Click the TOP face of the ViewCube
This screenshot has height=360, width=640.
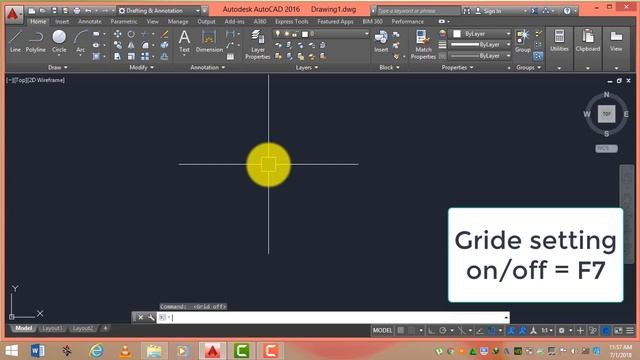pos(607,114)
